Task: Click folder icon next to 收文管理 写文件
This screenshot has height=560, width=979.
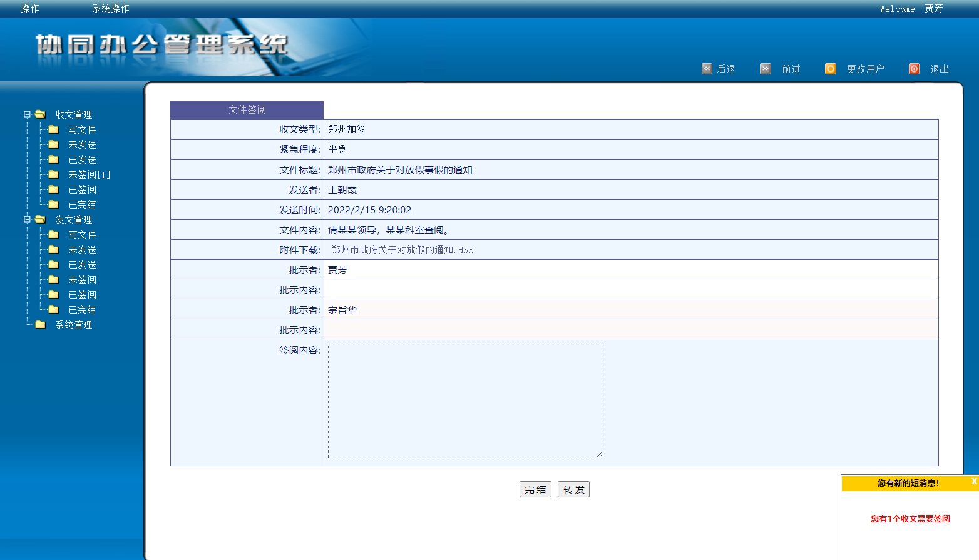Action: pos(54,130)
